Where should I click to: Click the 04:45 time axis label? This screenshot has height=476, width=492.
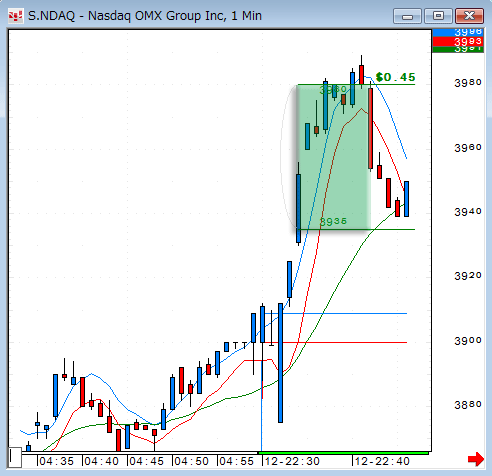pyautogui.click(x=146, y=461)
